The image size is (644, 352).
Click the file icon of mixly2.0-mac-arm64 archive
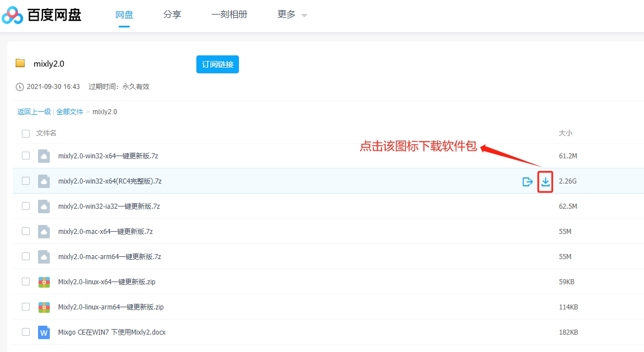(44, 257)
